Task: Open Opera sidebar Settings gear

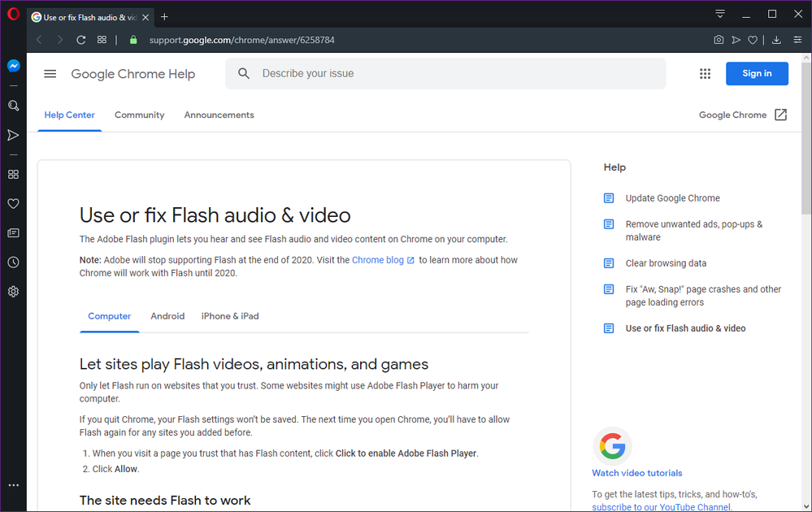Action: 13,292
